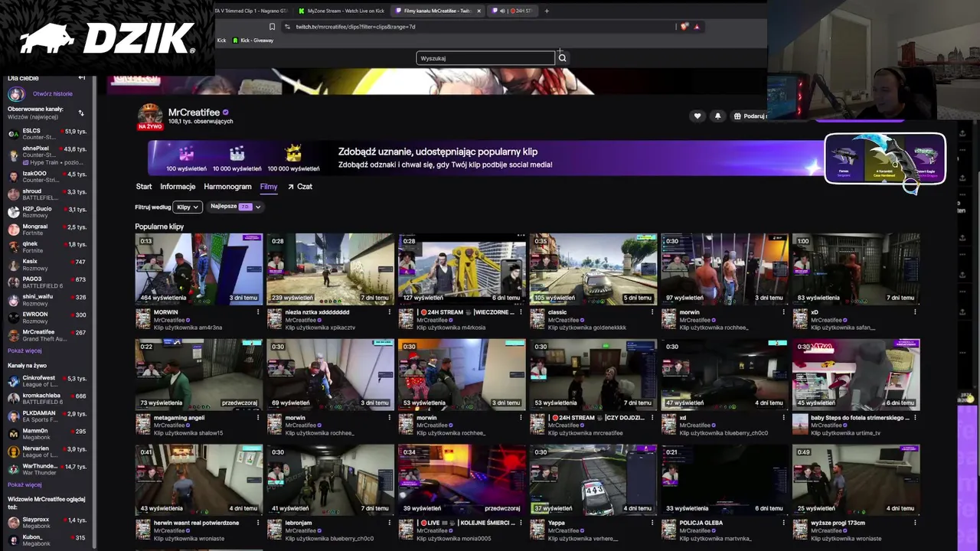980x551 pixels.
Task: Open Cinkrofwest live channel in sidebar
Action: point(47,381)
